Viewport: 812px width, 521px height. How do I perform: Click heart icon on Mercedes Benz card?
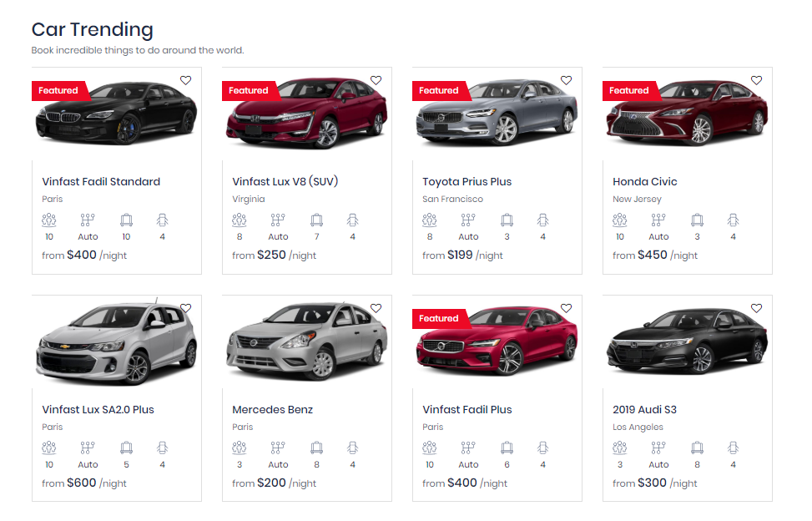coord(376,309)
